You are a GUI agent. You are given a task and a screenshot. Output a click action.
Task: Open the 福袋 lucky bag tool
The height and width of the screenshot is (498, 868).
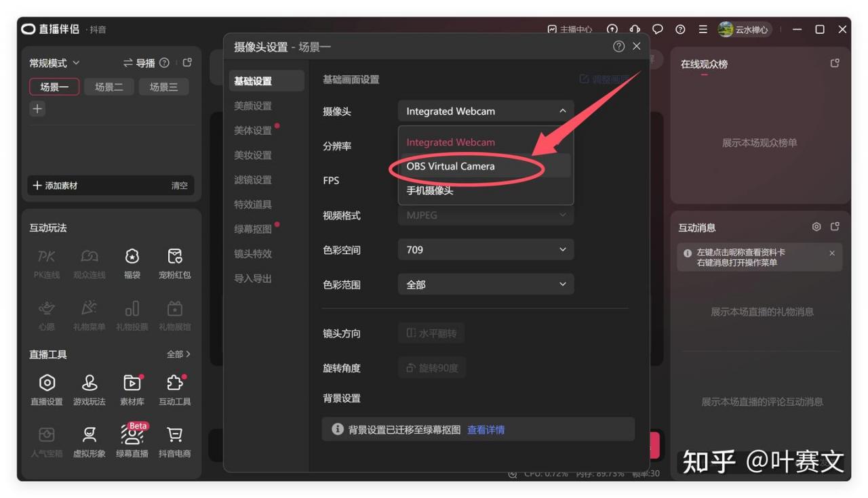(x=132, y=262)
